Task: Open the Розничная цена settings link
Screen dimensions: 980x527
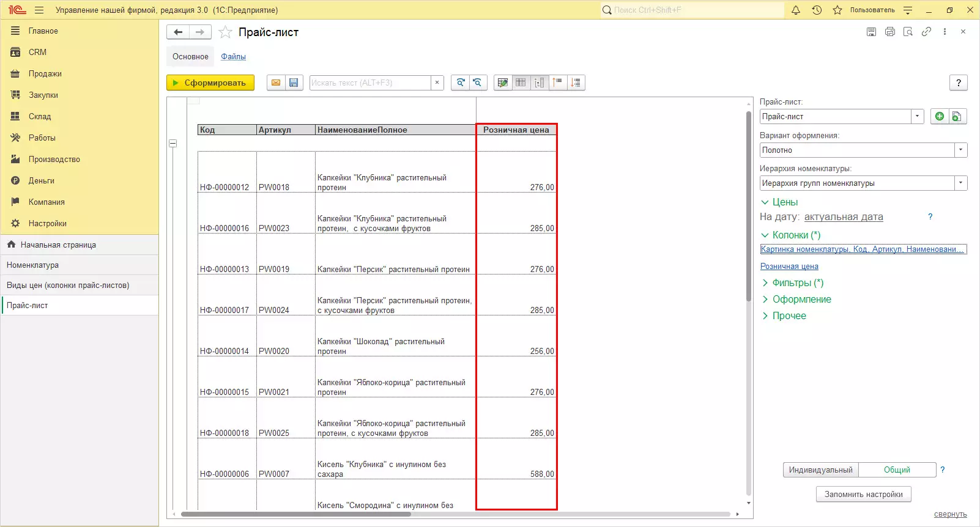Action: pos(789,266)
